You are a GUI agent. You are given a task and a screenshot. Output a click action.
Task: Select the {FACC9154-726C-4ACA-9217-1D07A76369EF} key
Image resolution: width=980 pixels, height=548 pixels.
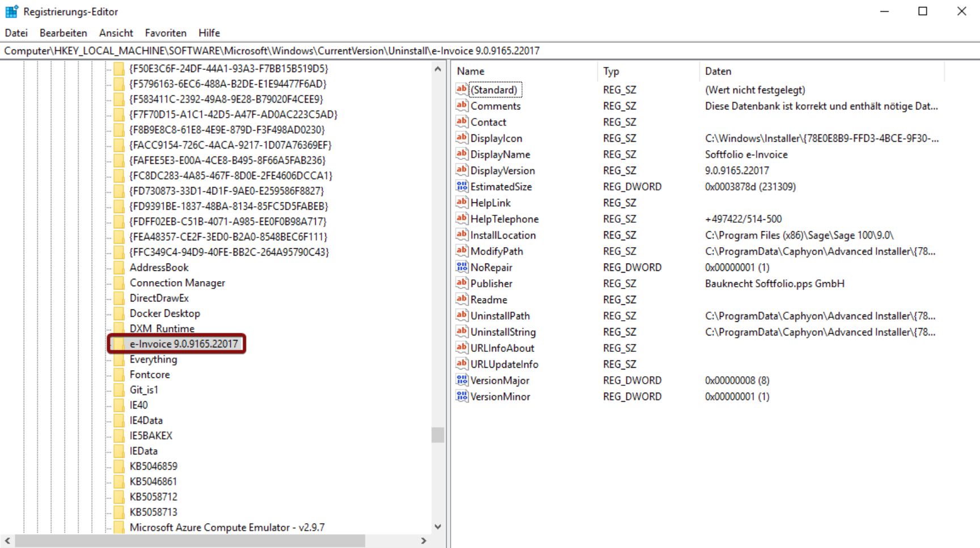click(231, 145)
